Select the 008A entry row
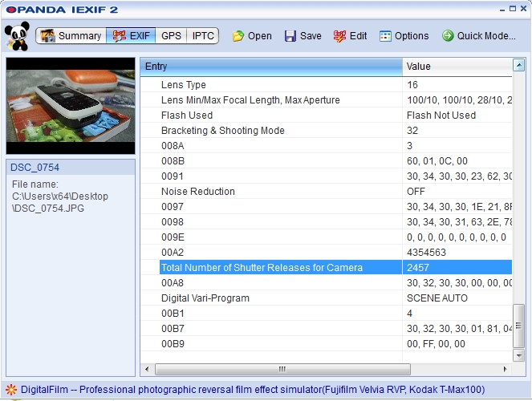This screenshot has height=401, width=532. point(327,146)
